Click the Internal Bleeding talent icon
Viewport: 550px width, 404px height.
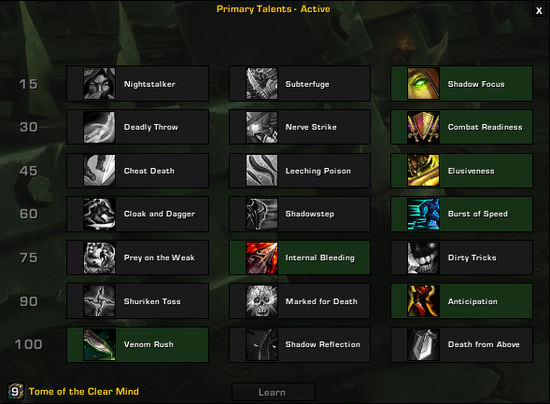click(x=262, y=258)
